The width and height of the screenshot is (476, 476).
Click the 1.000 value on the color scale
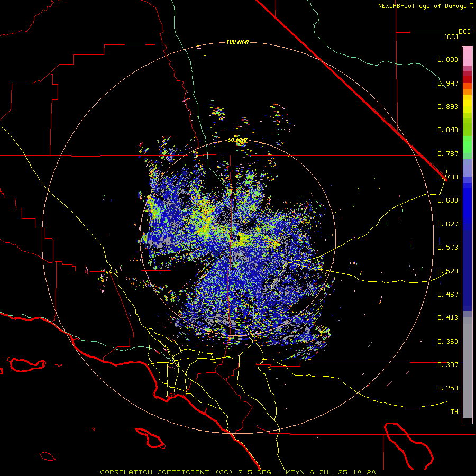[x=448, y=59]
